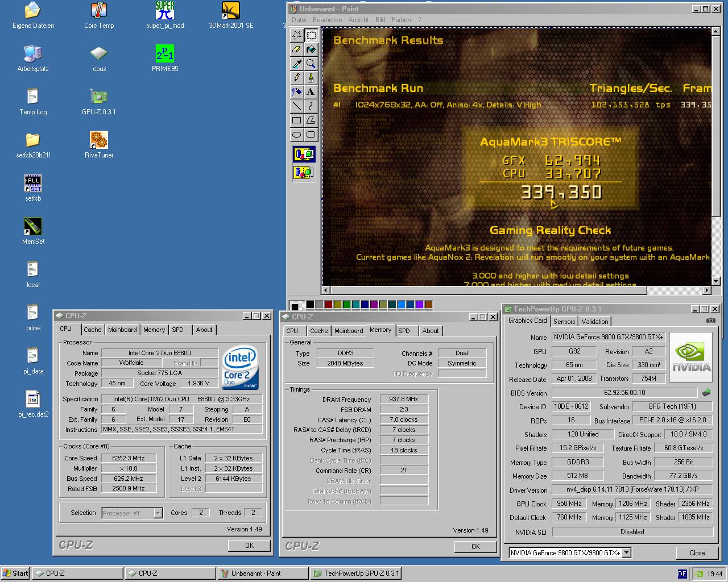The image size is (728, 582).
Task: Select the Free-Form Select tool in Paint
Action: (297, 35)
